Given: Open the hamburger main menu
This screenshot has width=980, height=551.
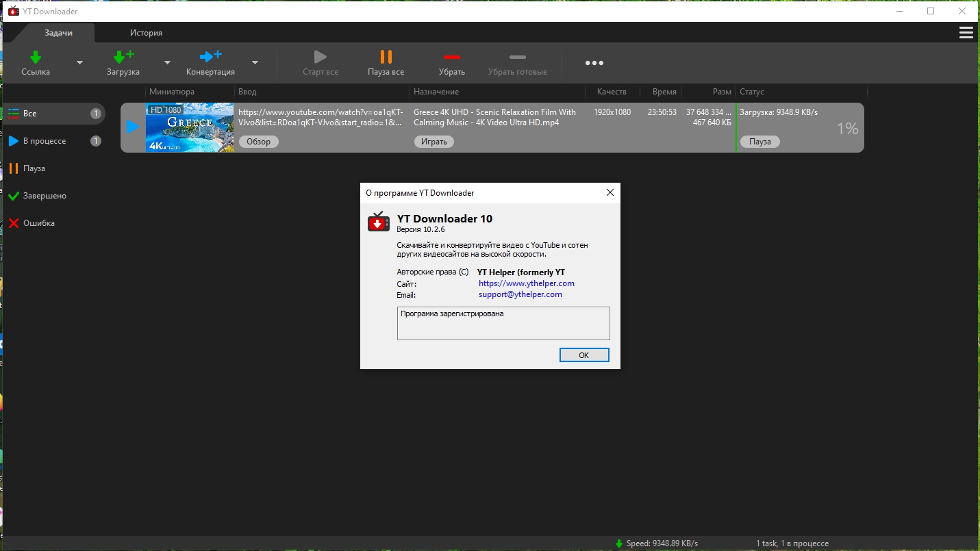Looking at the screenshot, I should 966,33.
